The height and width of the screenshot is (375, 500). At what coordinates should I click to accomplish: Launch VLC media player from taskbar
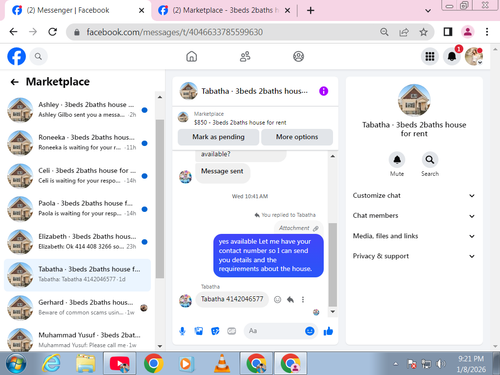tap(222, 363)
